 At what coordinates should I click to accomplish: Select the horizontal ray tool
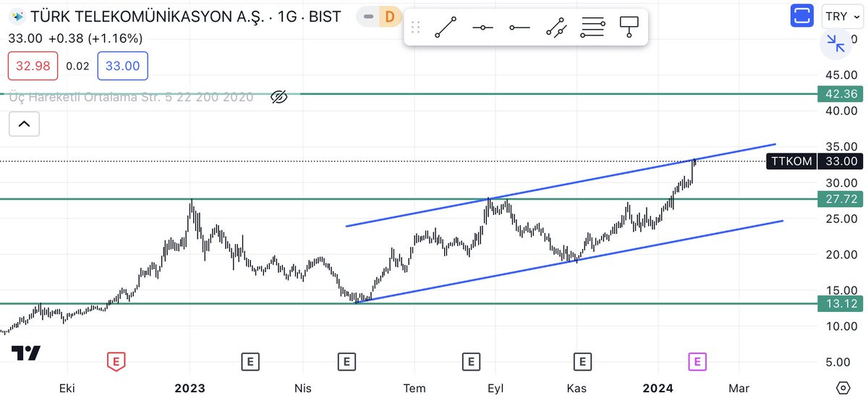[519, 28]
